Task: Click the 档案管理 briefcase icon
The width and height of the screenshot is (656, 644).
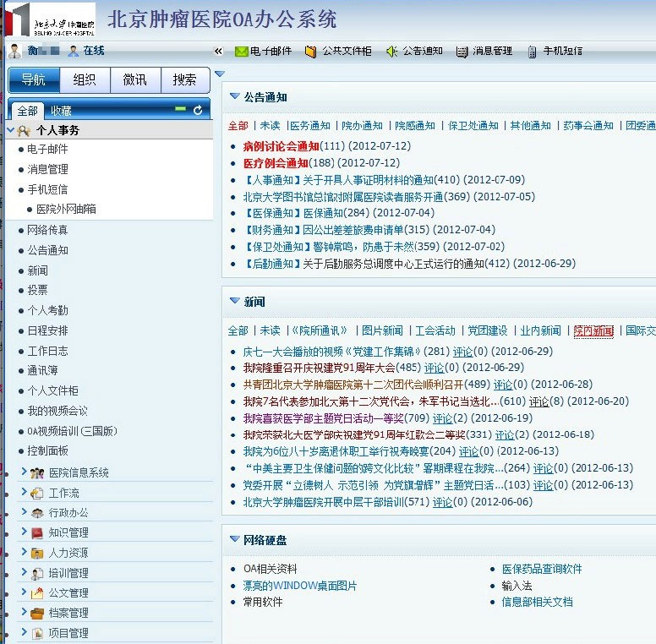Action: tap(37, 614)
